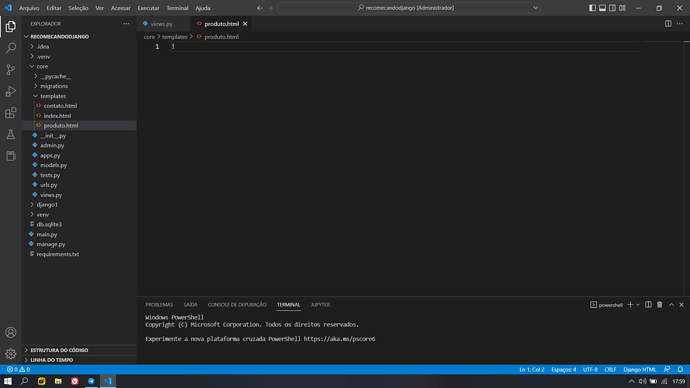
Task: Expand the ESTRUTURA DO CÓDIGO section
Action: click(59, 350)
